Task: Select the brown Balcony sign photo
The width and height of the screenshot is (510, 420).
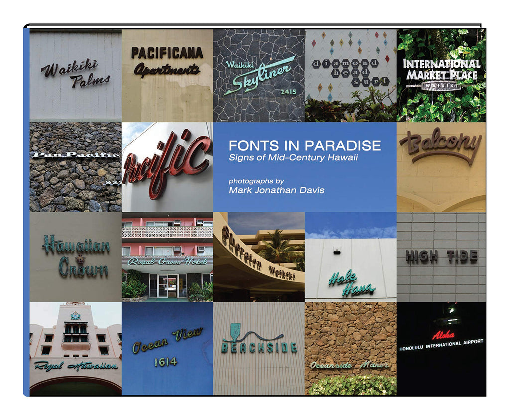Action: (441, 167)
